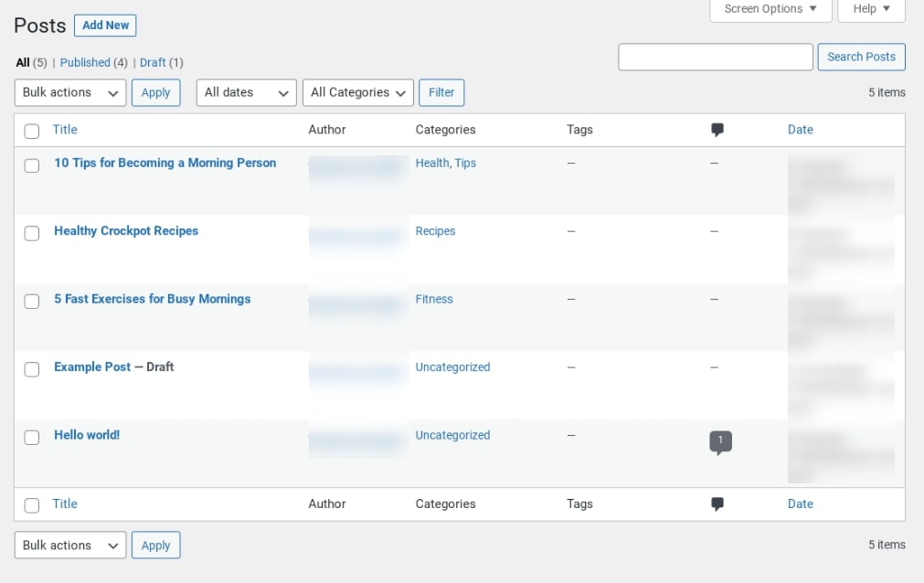Expand the Screen Options panel

tap(770, 9)
